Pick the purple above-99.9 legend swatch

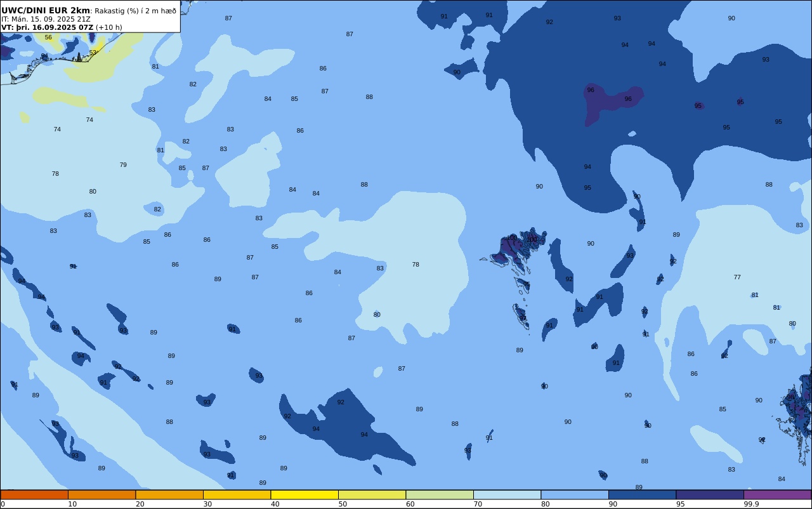(x=777, y=494)
